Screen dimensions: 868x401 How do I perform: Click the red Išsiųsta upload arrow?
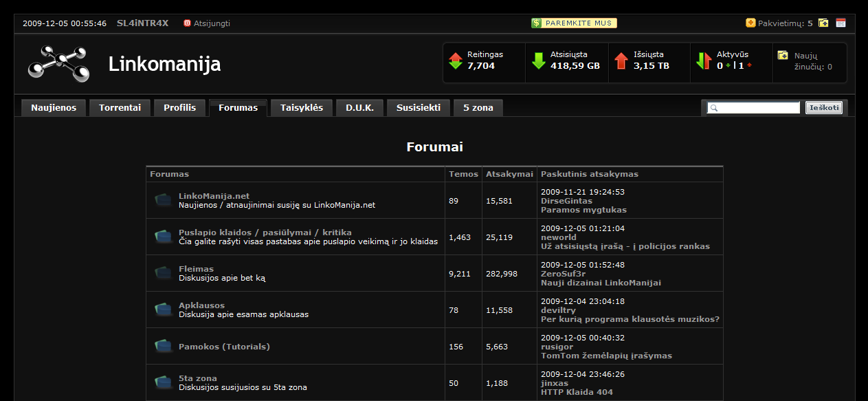point(621,61)
